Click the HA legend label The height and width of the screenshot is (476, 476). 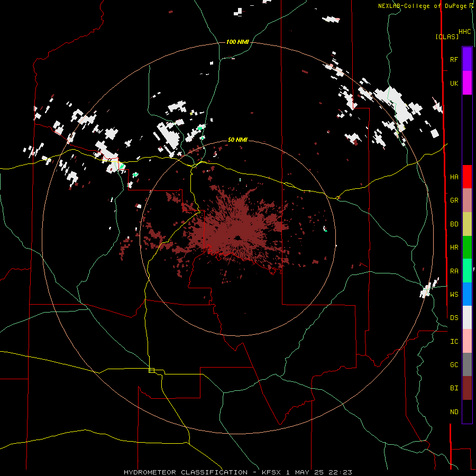454,177
